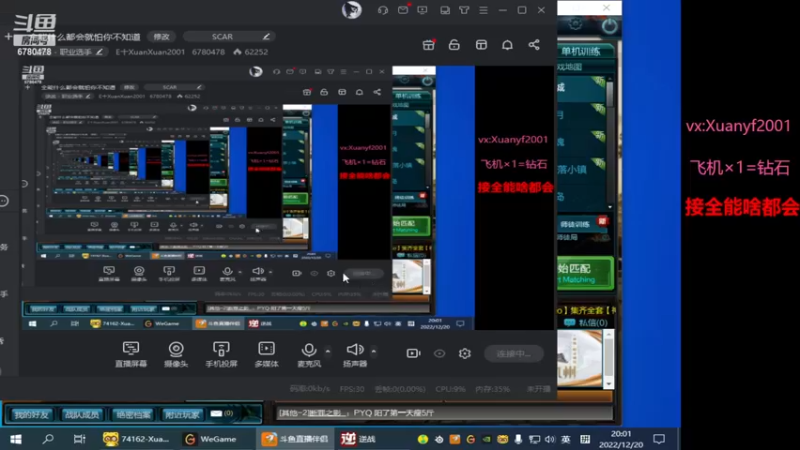800x450 pixels.
Task: Click the screen monitor icon in title bar
Action: pyautogui.click(x=422, y=10)
